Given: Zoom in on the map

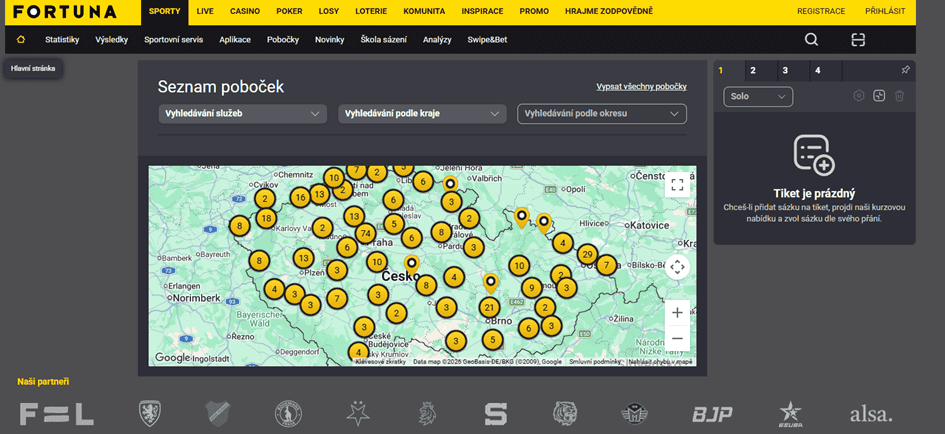Looking at the screenshot, I should [x=677, y=313].
